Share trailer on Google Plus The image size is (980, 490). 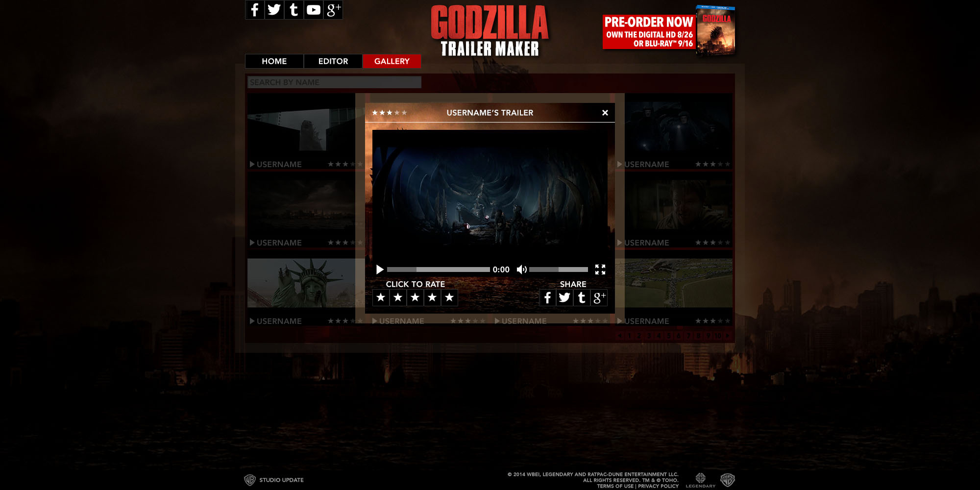[x=599, y=297]
